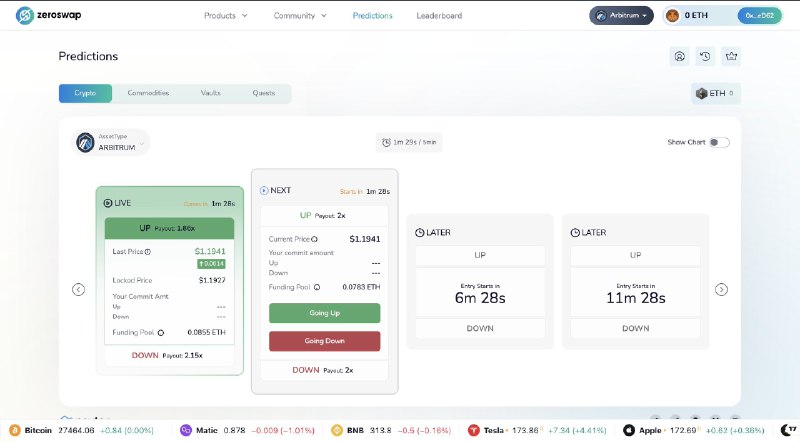Click DOWN on the 11m 28s LATER card
The image size is (800, 442).
635,329
